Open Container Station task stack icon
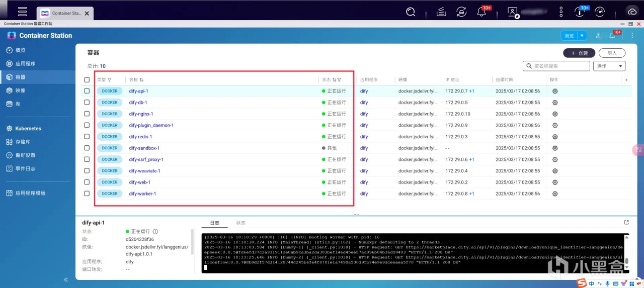Viewport: 644px width, 288px height. point(598,36)
